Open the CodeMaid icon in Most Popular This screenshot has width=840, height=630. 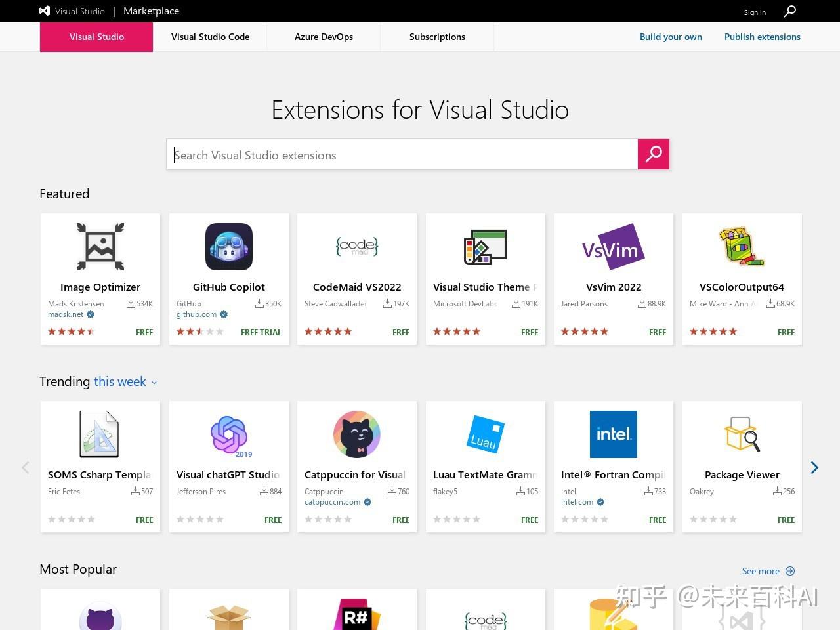(x=486, y=620)
